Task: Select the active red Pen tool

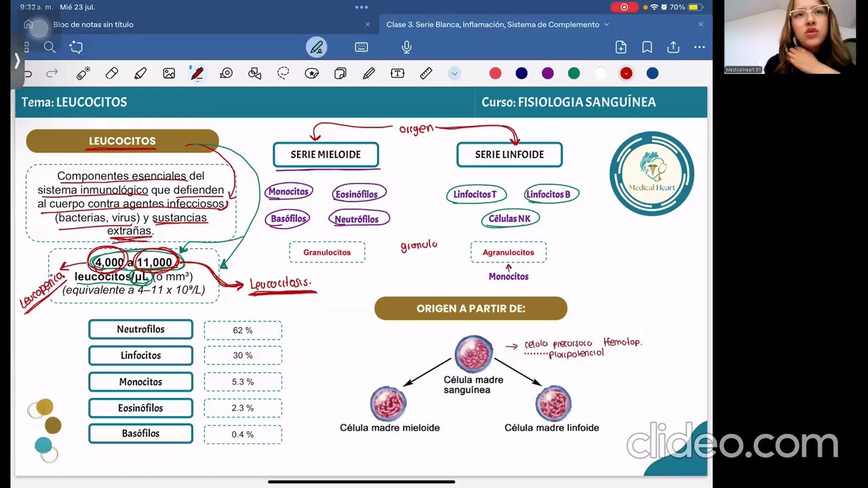Action: pos(197,73)
